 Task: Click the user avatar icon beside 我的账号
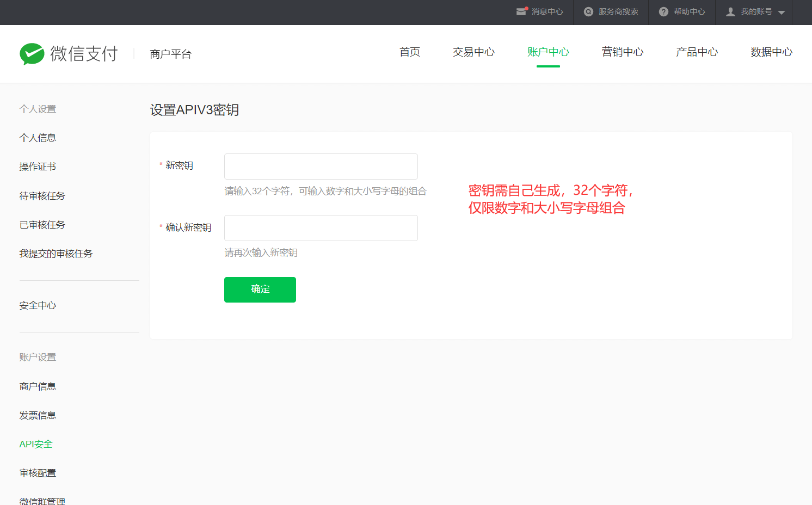point(730,11)
